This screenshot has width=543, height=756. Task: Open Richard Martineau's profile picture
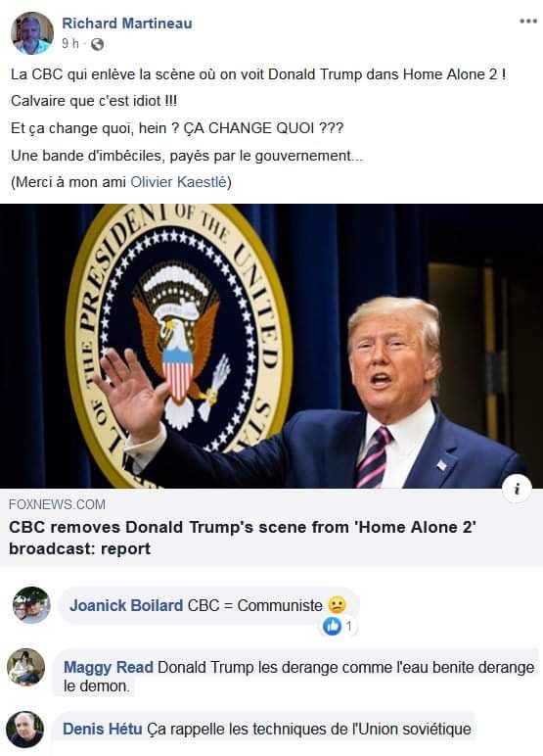pyautogui.click(x=32, y=33)
